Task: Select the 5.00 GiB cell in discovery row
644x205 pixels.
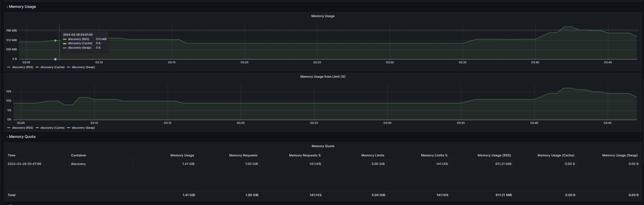Action: pyautogui.click(x=378, y=164)
